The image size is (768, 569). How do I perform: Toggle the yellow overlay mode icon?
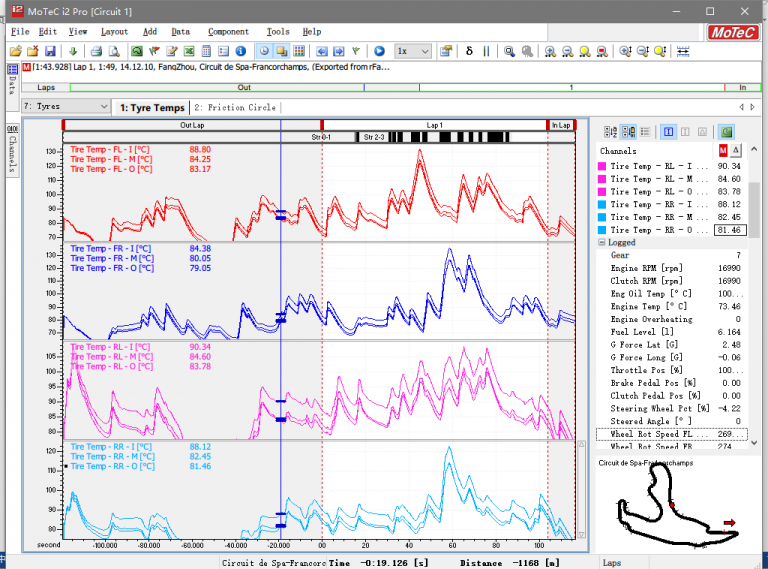[x=282, y=51]
